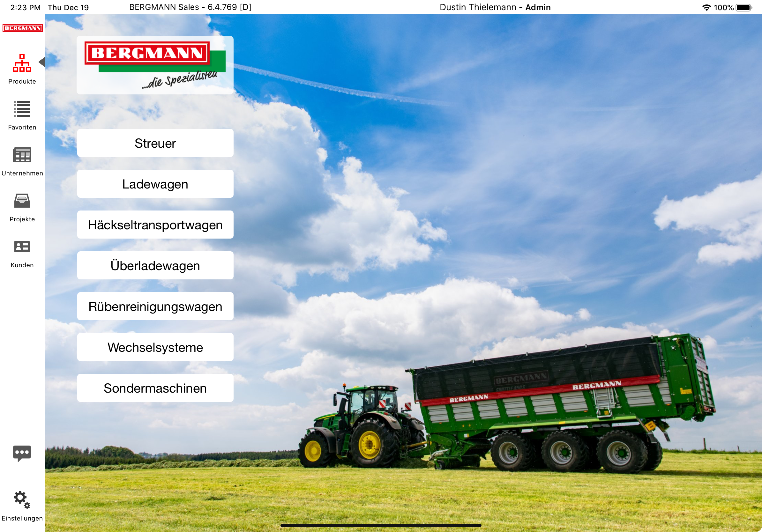Select the Ladewagen product category
This screenshot has height=532, width=762.
[x=155, y=184]
